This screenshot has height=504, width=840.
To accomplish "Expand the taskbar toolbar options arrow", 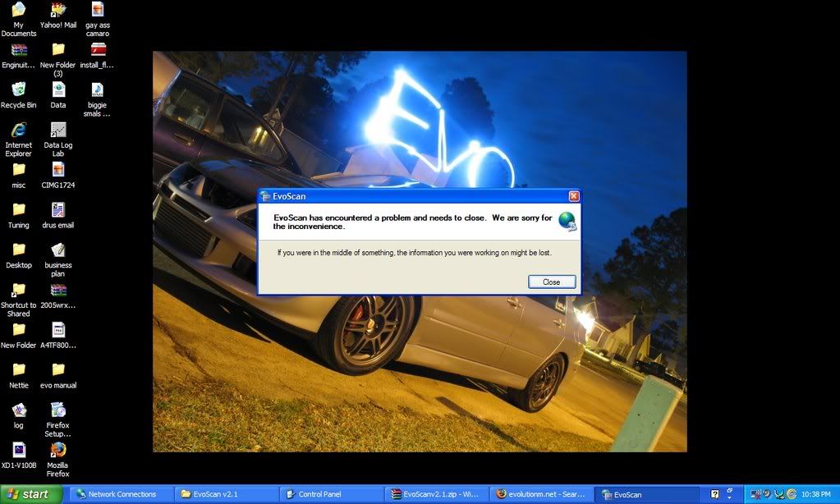I will (x=729, y=495).
